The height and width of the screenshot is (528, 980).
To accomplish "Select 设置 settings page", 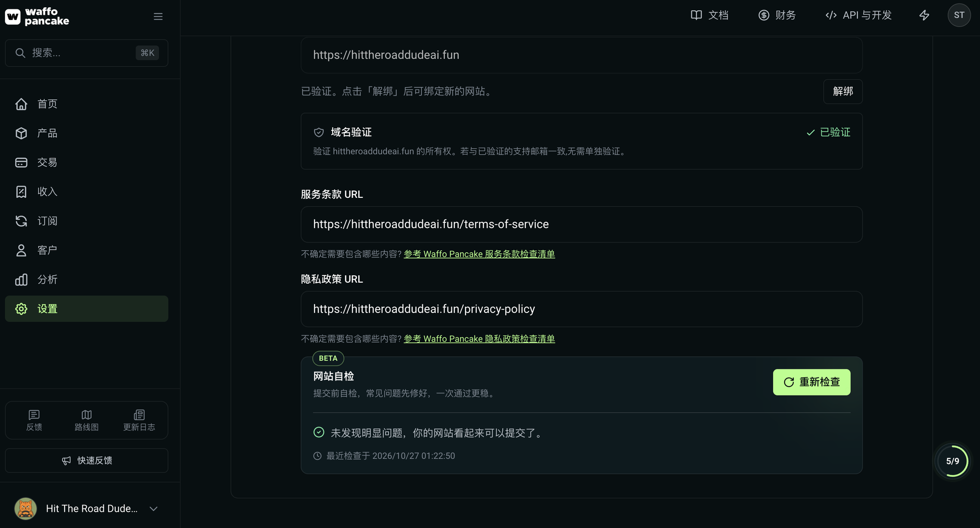I will tap(86, 309).
